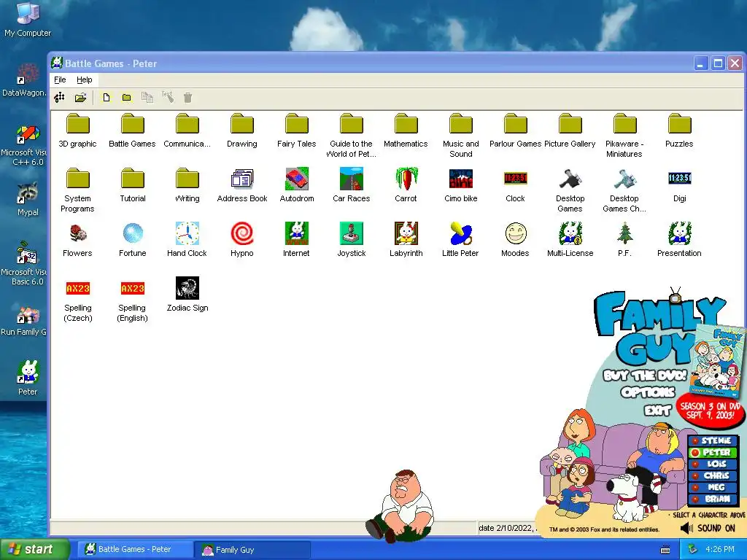This screenshot has height=560, width=747.
Task: Open the File menu
Action: tap(60, 79)
